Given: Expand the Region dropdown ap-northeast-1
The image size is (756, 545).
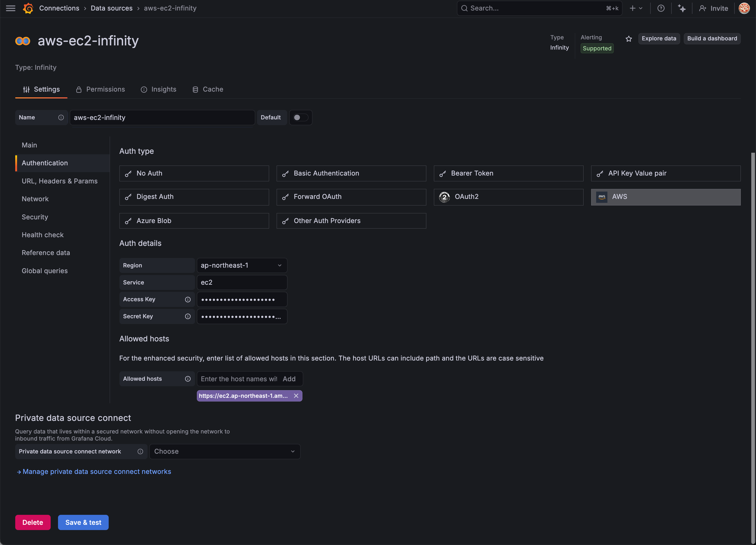Looking at the screenshot, I should pos(242,266).
